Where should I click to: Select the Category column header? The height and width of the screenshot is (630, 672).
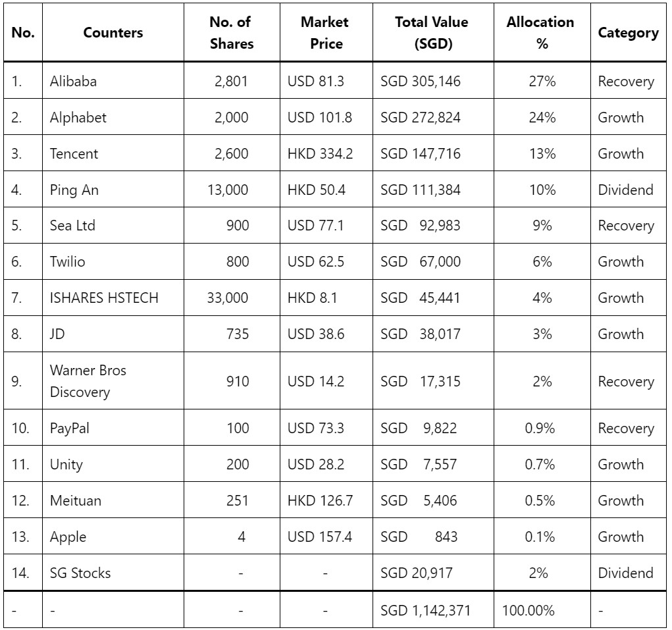coord(629,32)
